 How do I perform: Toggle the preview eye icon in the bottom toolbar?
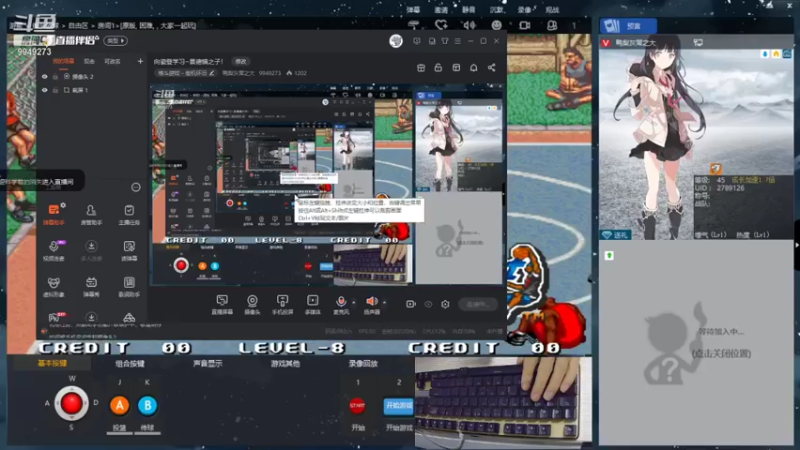point(428,304)
